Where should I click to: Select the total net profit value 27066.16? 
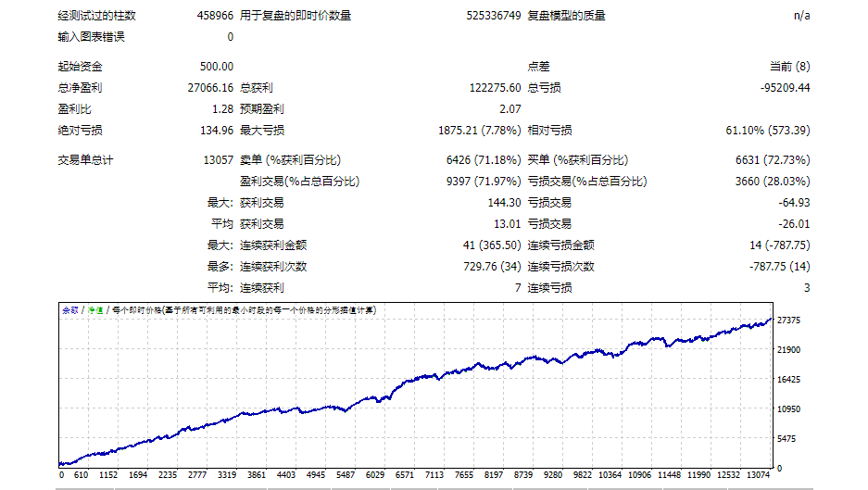coord(210,87)
